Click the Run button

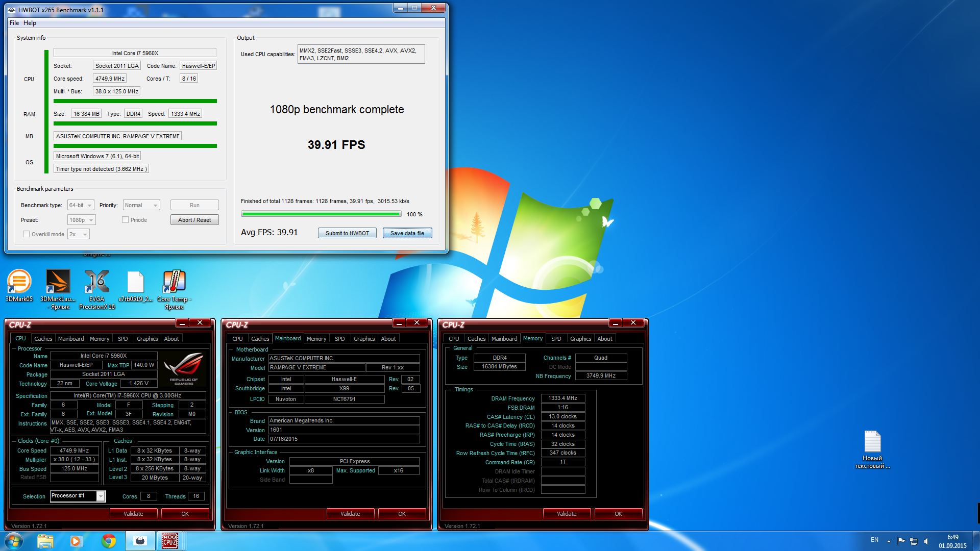coord(194,205)
